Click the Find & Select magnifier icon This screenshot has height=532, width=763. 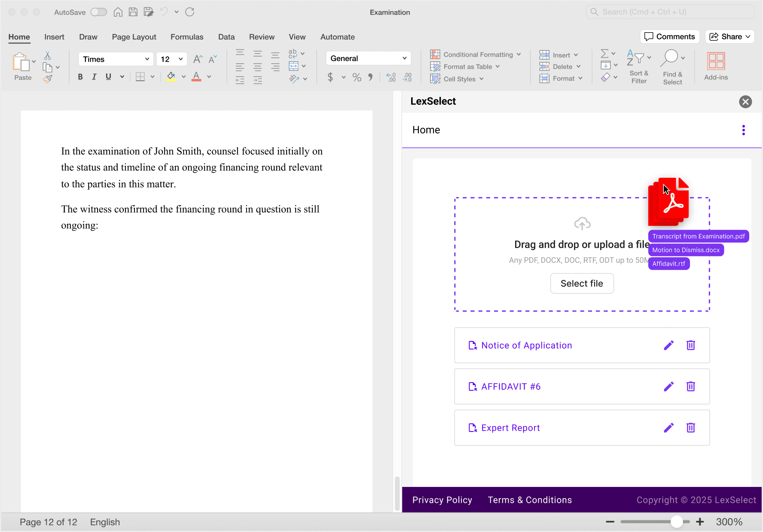(671, 58)
